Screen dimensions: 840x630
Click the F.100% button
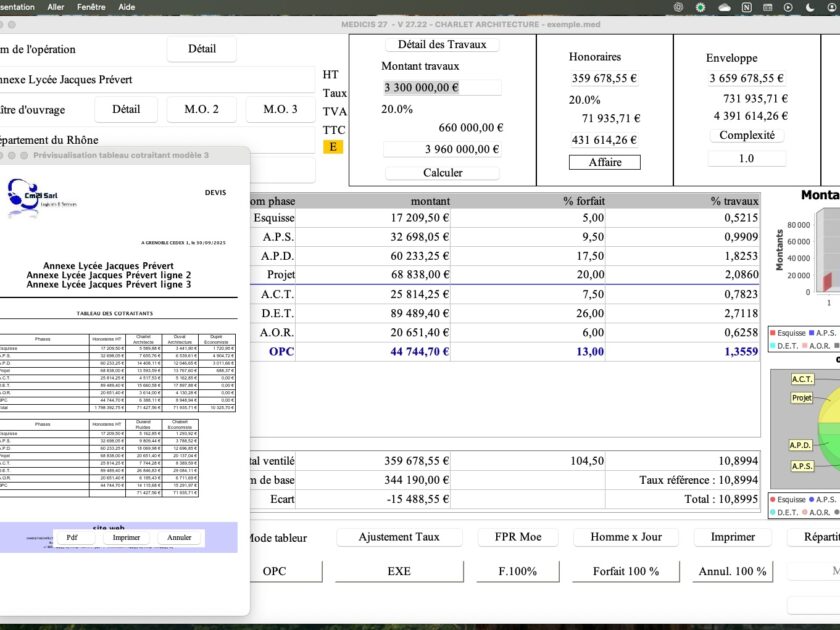[x=518, y=571]
